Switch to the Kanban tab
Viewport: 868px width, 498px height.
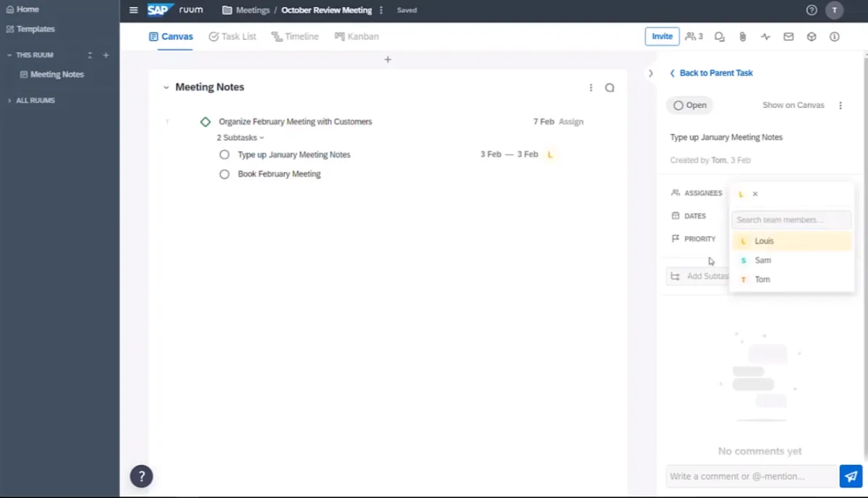coord(357,36)
